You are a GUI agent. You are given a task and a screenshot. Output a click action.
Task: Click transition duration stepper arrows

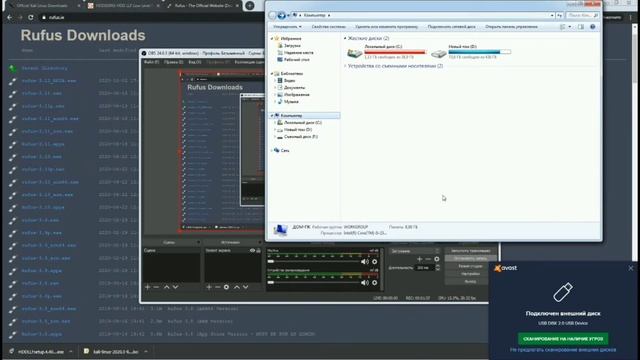438,268
